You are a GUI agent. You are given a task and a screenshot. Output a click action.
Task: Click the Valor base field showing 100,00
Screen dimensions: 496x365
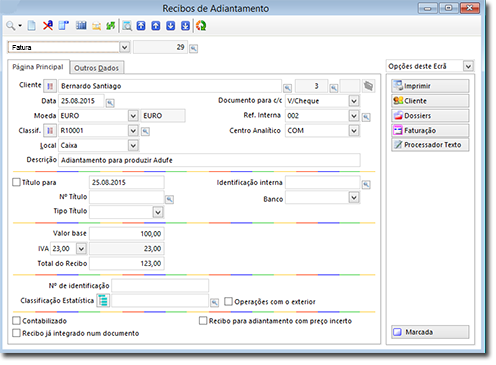[x=127, y=234]
